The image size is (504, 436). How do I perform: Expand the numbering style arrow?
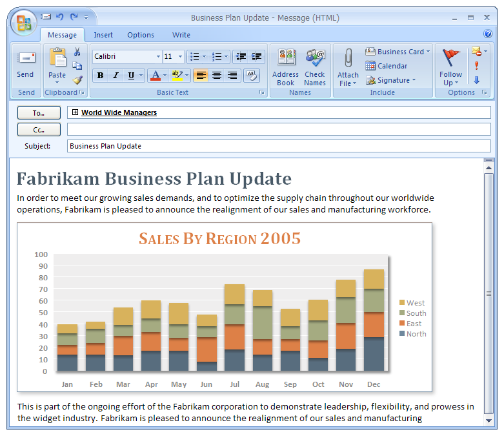(227, 57)
